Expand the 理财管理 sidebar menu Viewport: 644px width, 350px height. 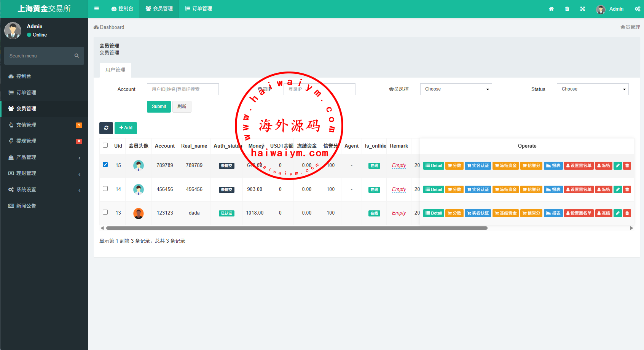[x=44, y=173]
